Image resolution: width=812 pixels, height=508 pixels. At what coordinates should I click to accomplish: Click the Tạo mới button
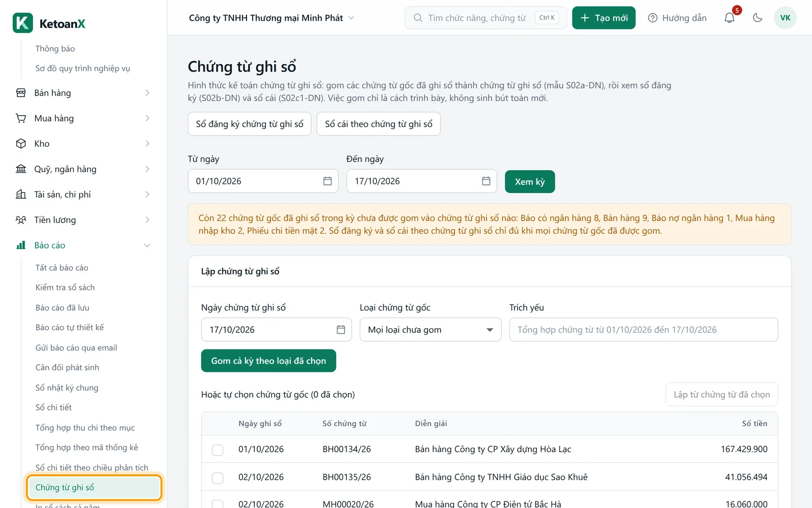604,18
